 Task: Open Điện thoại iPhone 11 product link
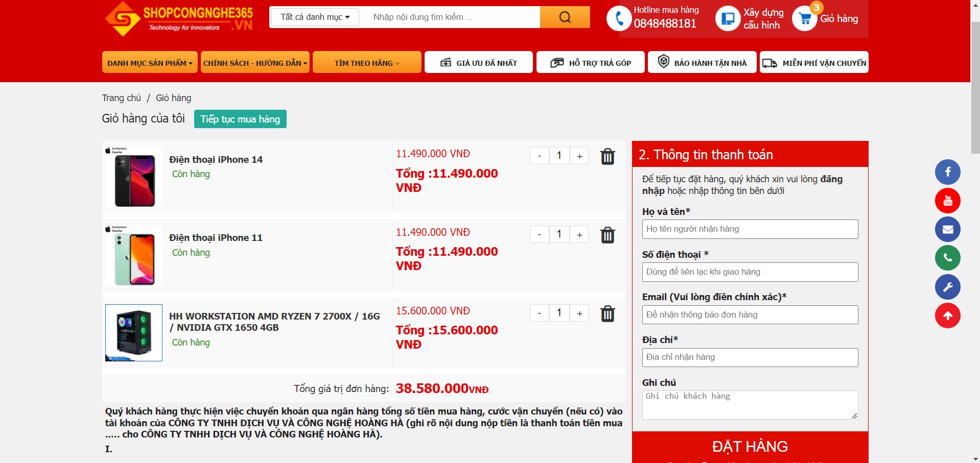pos(216,238)
